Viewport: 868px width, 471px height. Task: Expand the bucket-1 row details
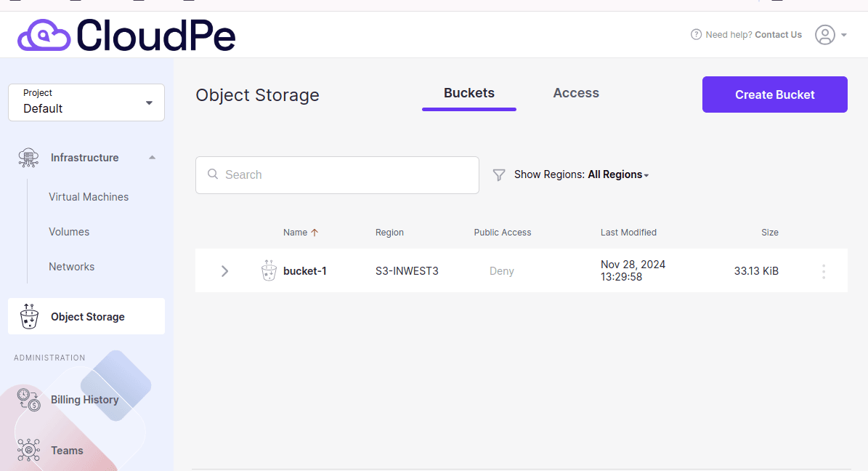point(224,270)
